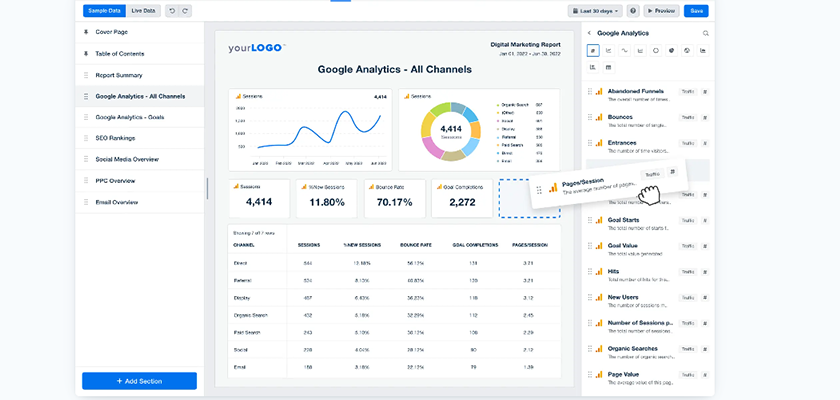Switch to Sample Data mode
This screenshot has width=840, height=400.
[x=104, y=11]
